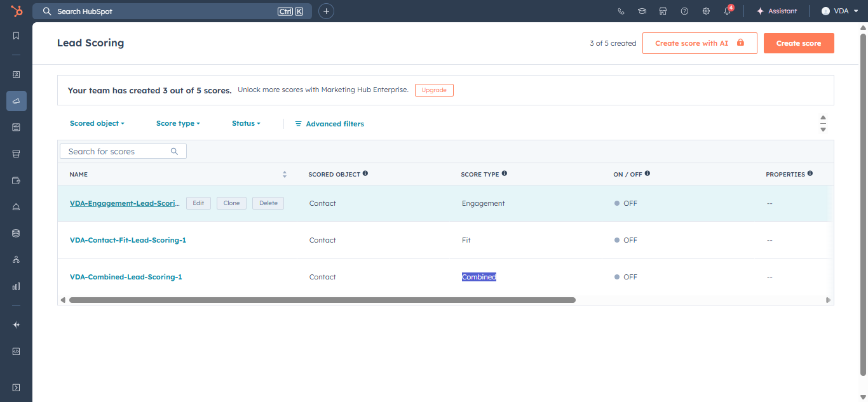
Task: Open the Content sidebar icon
Action: tap(16, 127)
